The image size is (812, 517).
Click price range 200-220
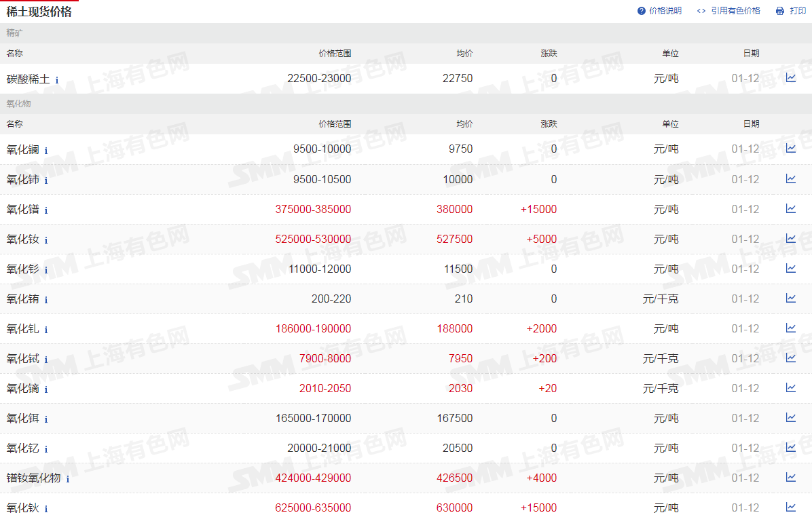tap(331, 299)
